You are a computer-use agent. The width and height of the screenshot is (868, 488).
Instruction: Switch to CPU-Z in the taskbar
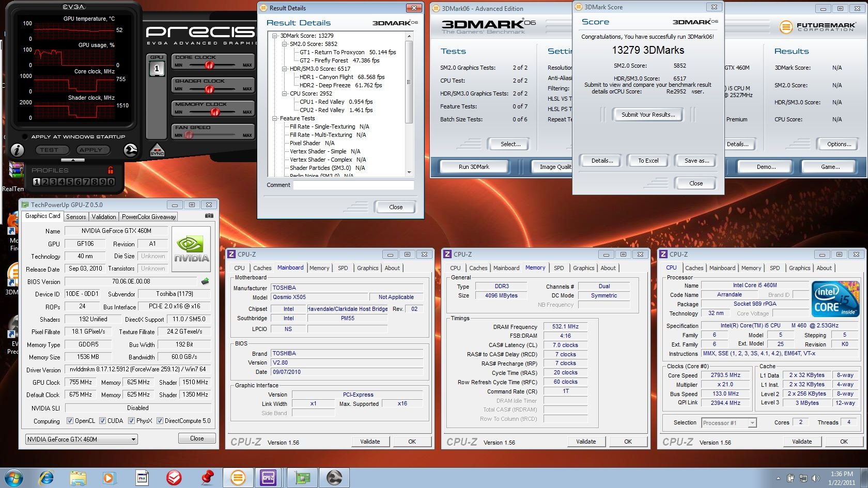pos(268,478)
